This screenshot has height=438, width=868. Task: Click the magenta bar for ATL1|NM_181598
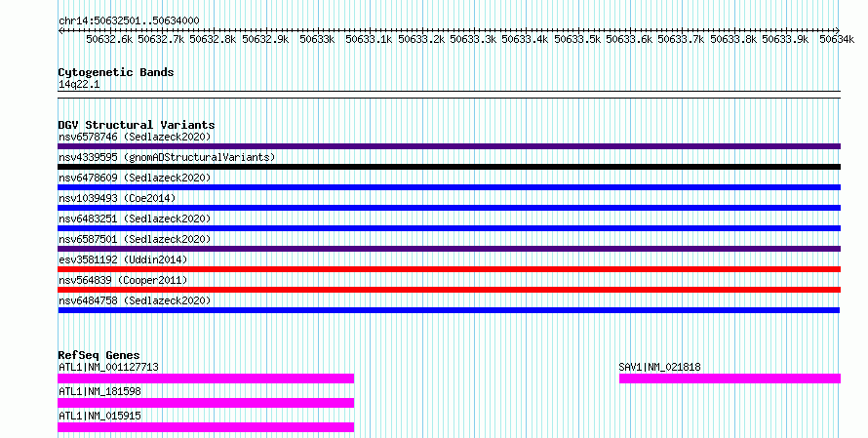click(x=206, y=403)
